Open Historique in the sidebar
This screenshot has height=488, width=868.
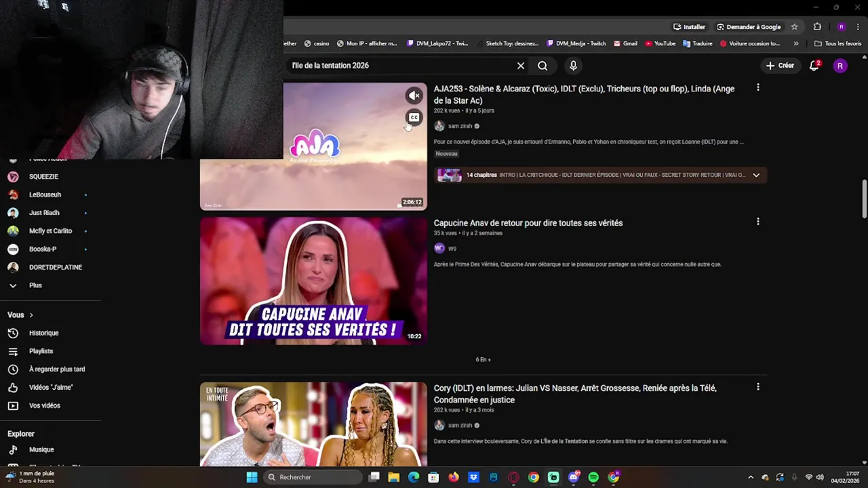tap(43, 333)
